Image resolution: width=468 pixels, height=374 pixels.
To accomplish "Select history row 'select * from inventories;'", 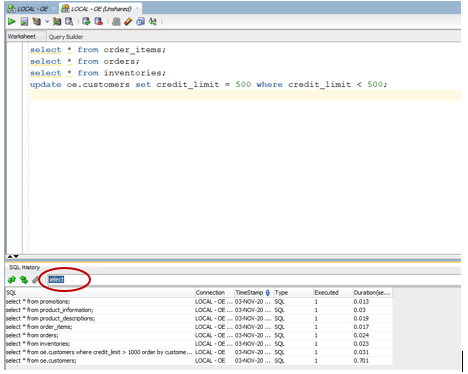I will pyautogui.click(x=199, y=344).
